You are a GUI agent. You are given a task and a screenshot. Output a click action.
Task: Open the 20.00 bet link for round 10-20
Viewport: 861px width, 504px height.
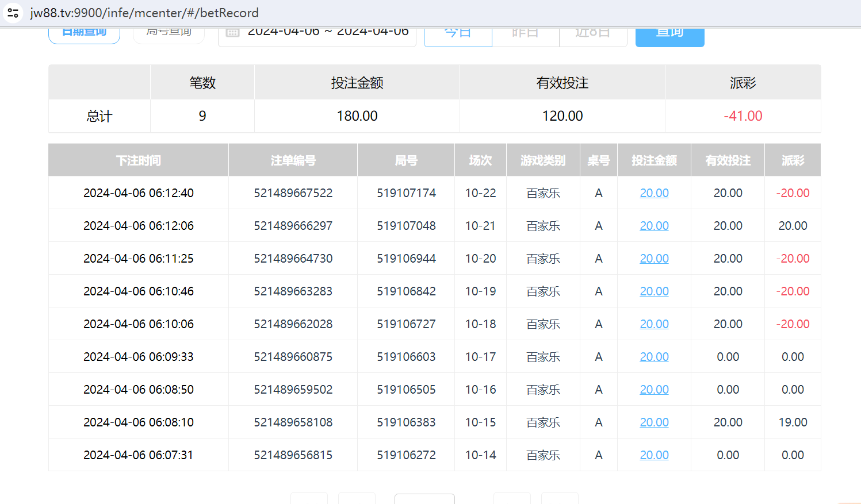(654, 259)
